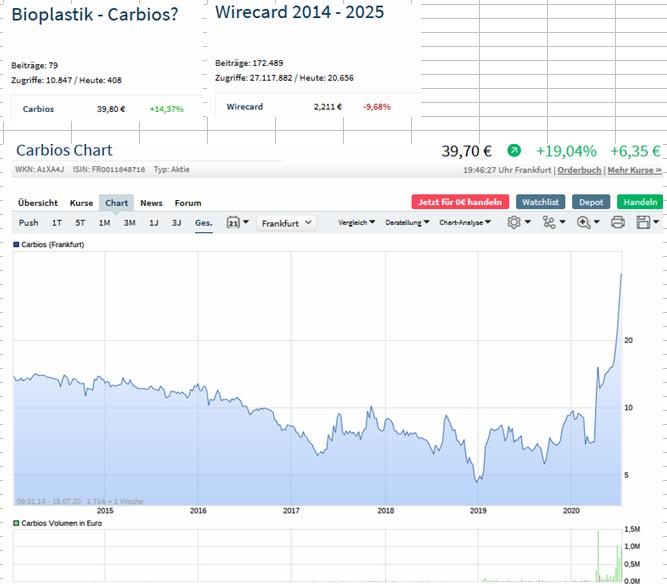Viewport: 667px width, 584px height.
Task: Expand the dropdown arrow beside zoom icon
Action: [596, 222]
